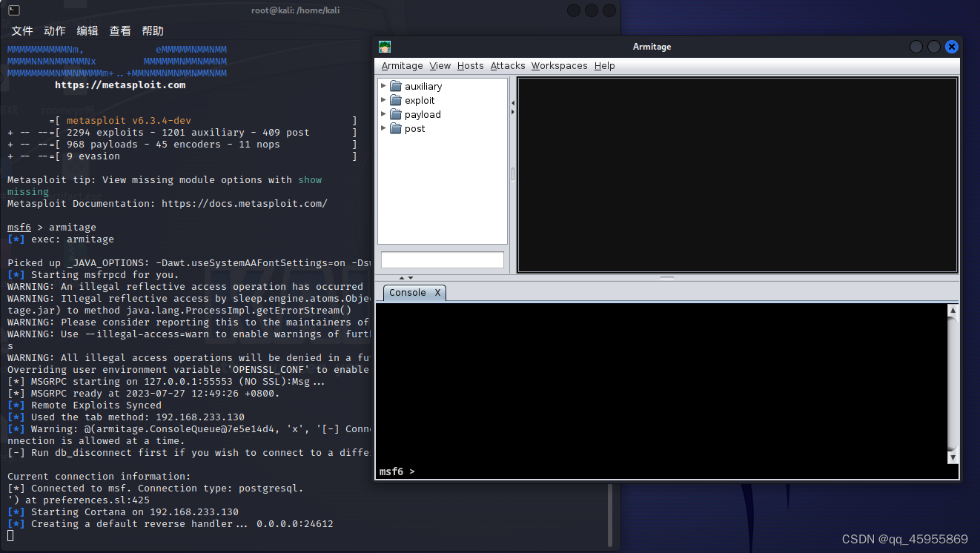Expand the exploit module tree node
Screen dimensions: 980x553
tap(383, 100)
